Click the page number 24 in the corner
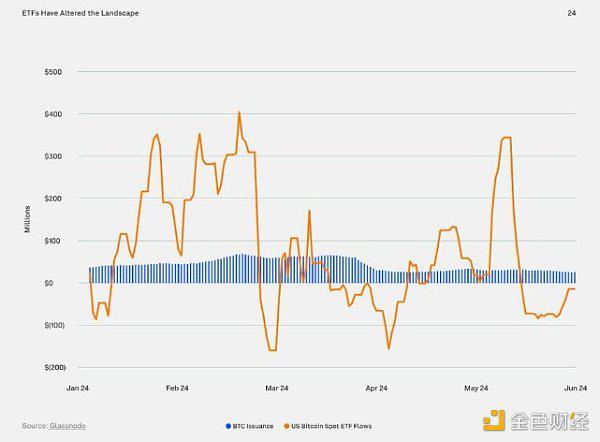This screenshot has width=600, height=442. (x=571, y=12)
